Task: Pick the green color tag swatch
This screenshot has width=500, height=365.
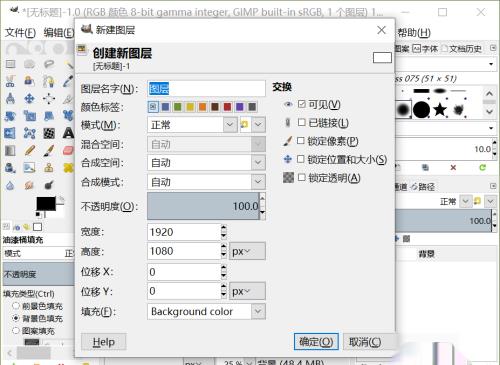Action: click(178, 107)
